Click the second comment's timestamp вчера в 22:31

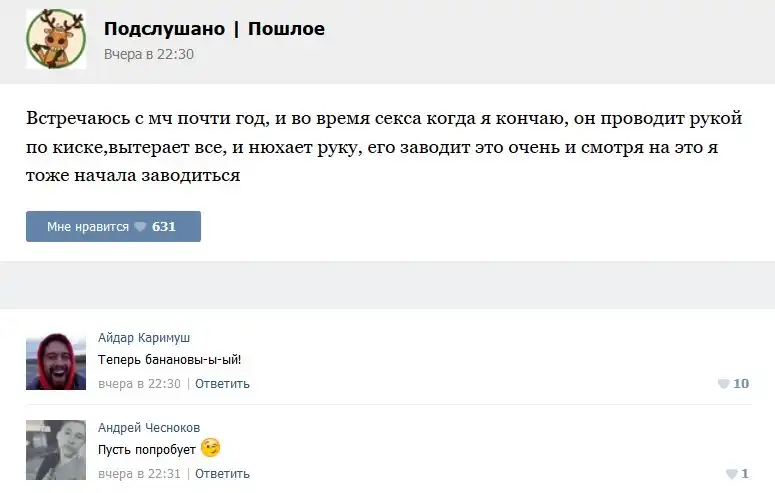[139, 474]
